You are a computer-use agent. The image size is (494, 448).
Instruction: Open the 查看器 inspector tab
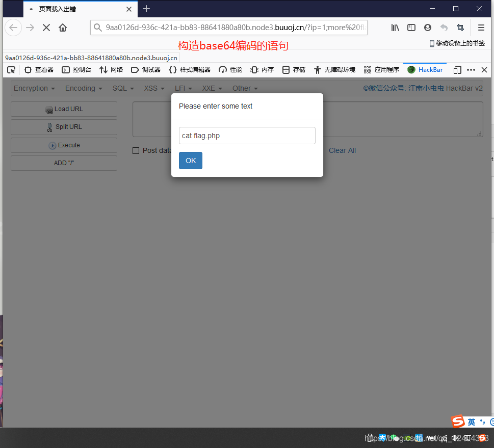(x=39, y=70)
